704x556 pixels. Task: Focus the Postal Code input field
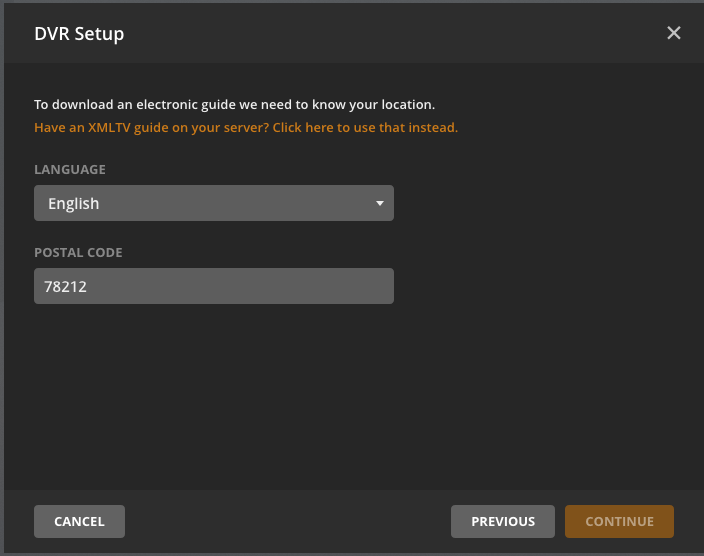point(213,286)
